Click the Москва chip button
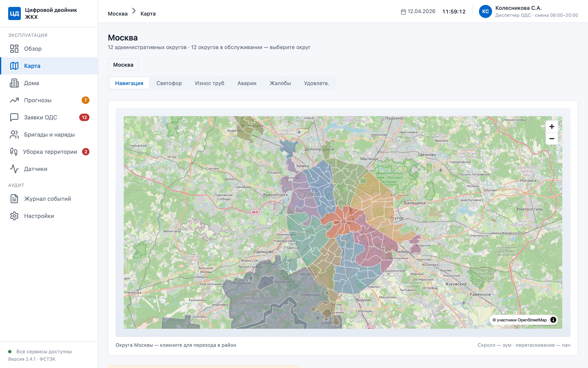Image resolution: width=588 pixels, height=368 pixels. tap(123, 65)
